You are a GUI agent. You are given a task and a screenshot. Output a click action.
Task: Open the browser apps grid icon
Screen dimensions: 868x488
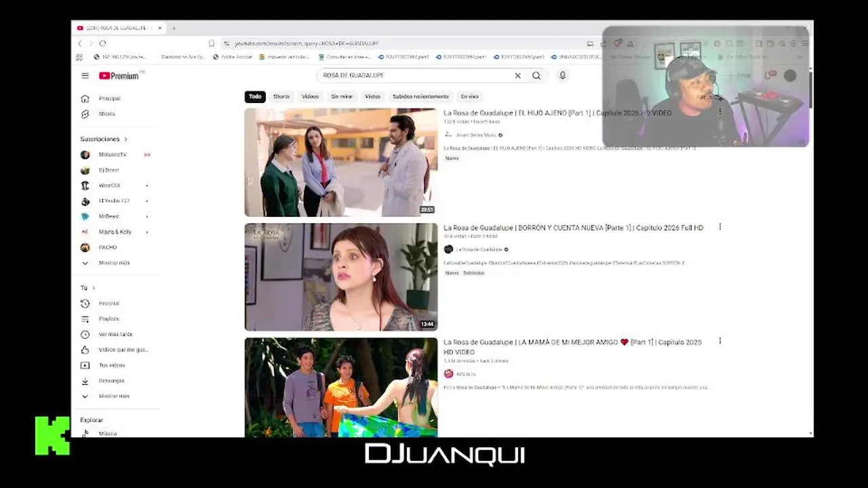click(79, 57)
